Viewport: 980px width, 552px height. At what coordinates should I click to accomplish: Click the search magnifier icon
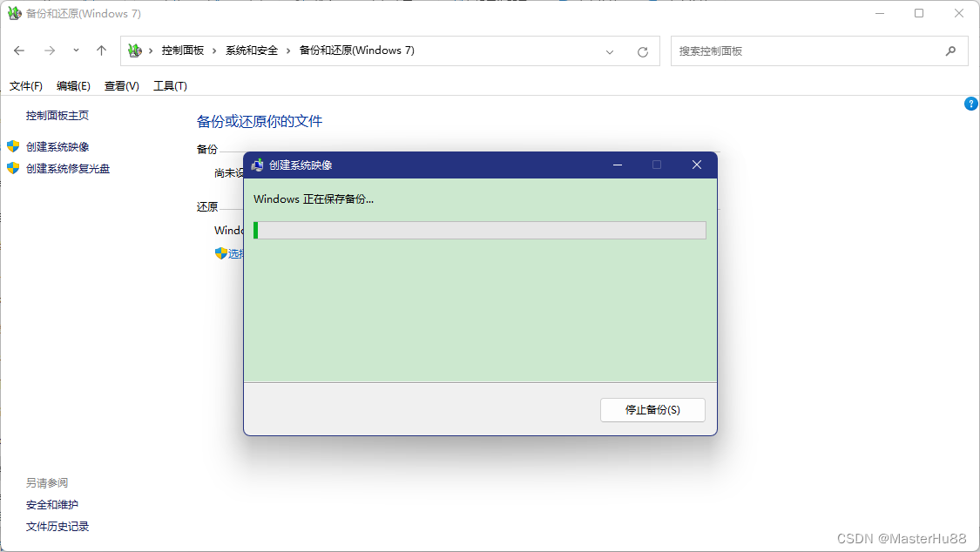pos(950,51)
